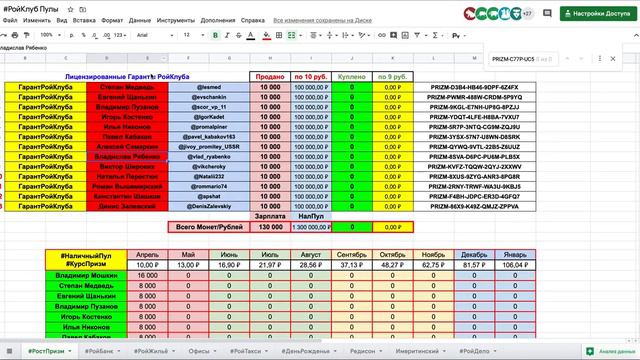Star the #РойКлуб Пулы document

[70, 9]
